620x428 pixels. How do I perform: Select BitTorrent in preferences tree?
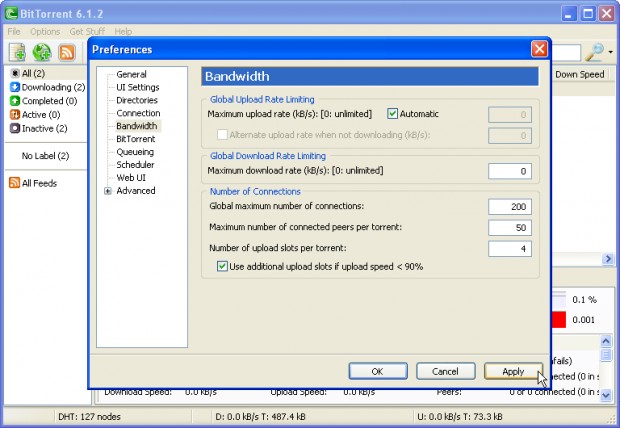(136, 139)
